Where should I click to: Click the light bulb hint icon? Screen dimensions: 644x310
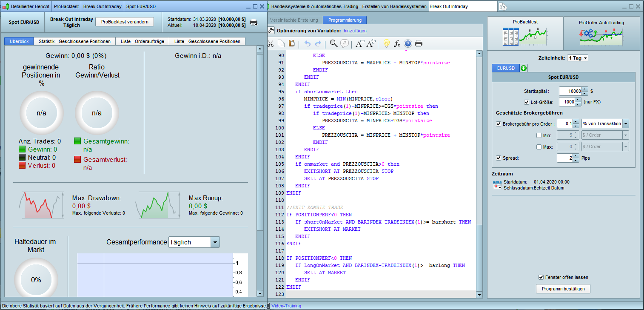386,43
